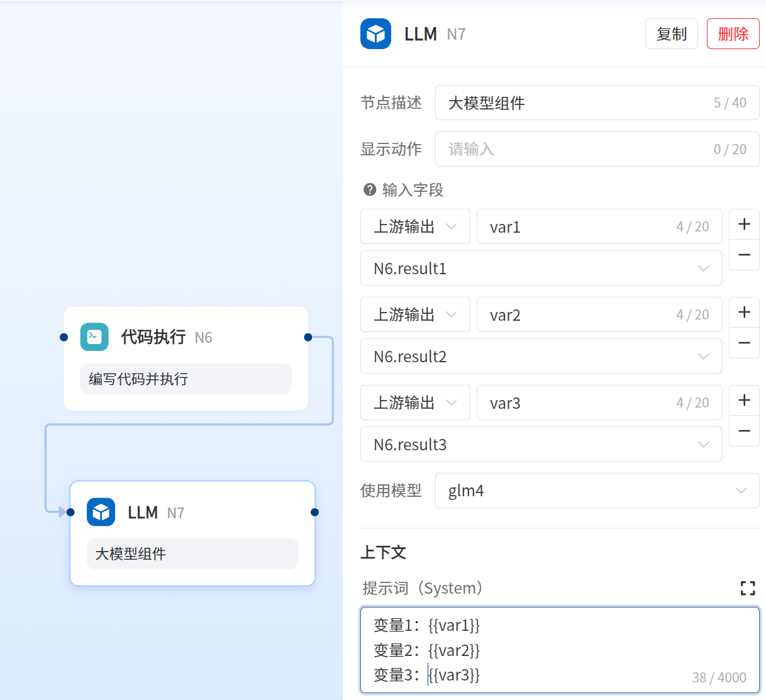Image resolution: width=766 pixels, height=700 pixels.
Task: Click the code execution node terminal icon
Action: click(94, 337)
